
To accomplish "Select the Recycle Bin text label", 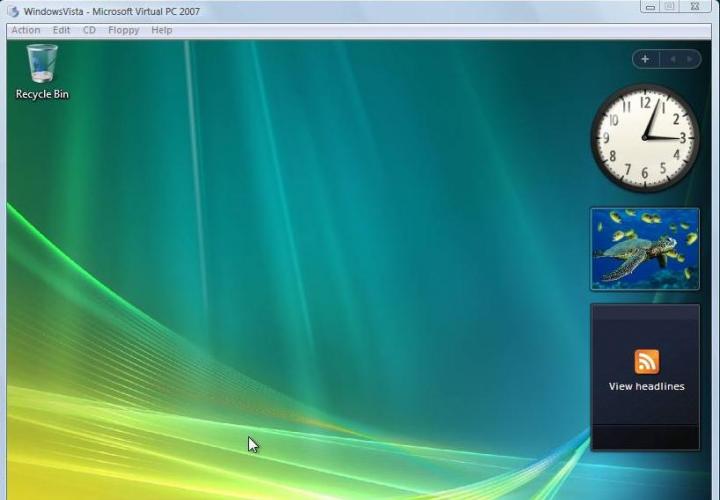I will 42,94.
